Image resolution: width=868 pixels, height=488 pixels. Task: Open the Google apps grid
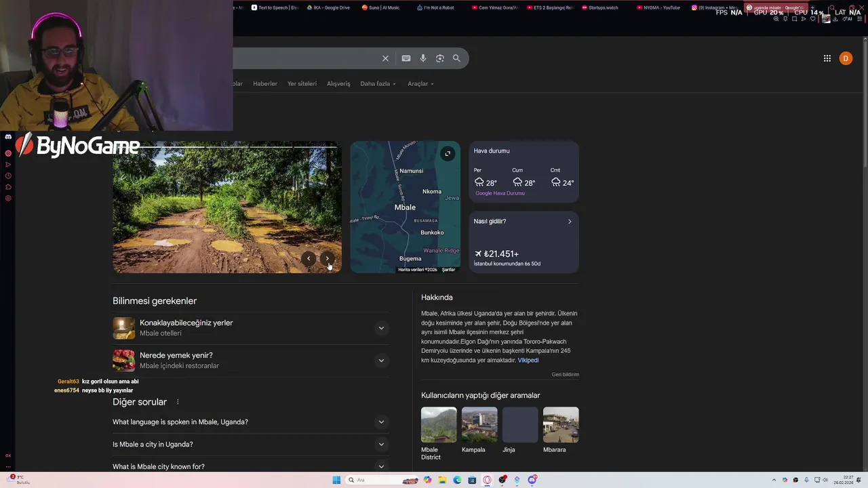click(827, 58)
